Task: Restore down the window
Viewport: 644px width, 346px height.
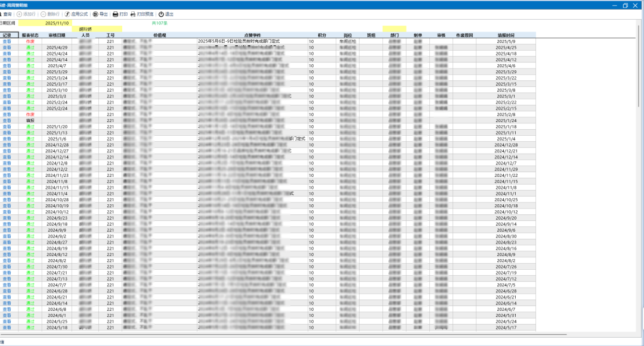Action: click(625, 5)
